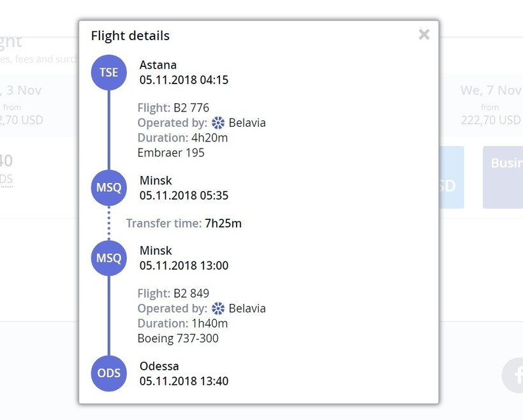Click the Transfer time 7h25m label

click(184, 223)
